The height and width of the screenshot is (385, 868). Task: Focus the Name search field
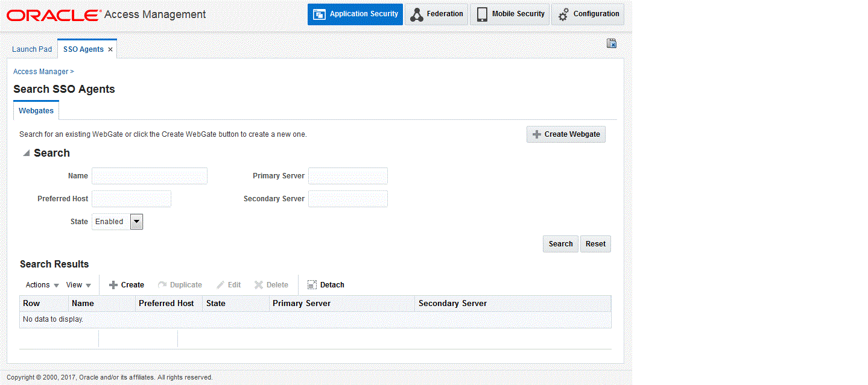pos(150,176)
